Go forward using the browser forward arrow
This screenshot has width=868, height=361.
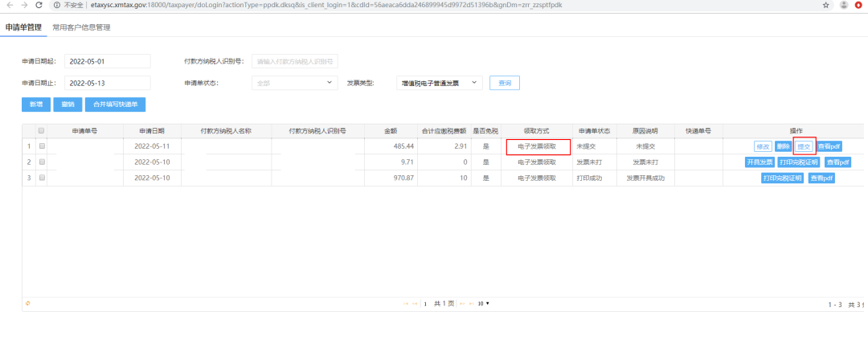(x=24, y=5)
